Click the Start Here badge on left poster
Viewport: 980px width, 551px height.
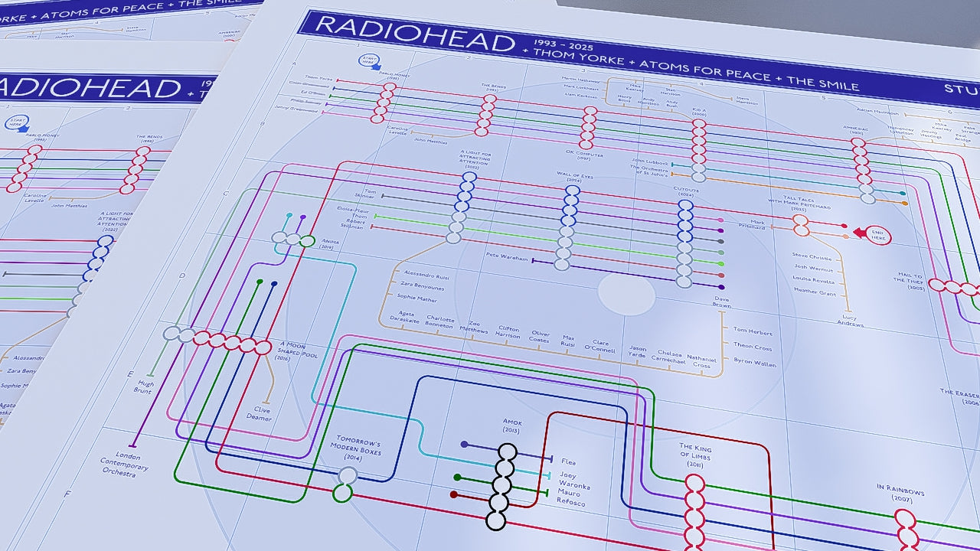[16, 122]
